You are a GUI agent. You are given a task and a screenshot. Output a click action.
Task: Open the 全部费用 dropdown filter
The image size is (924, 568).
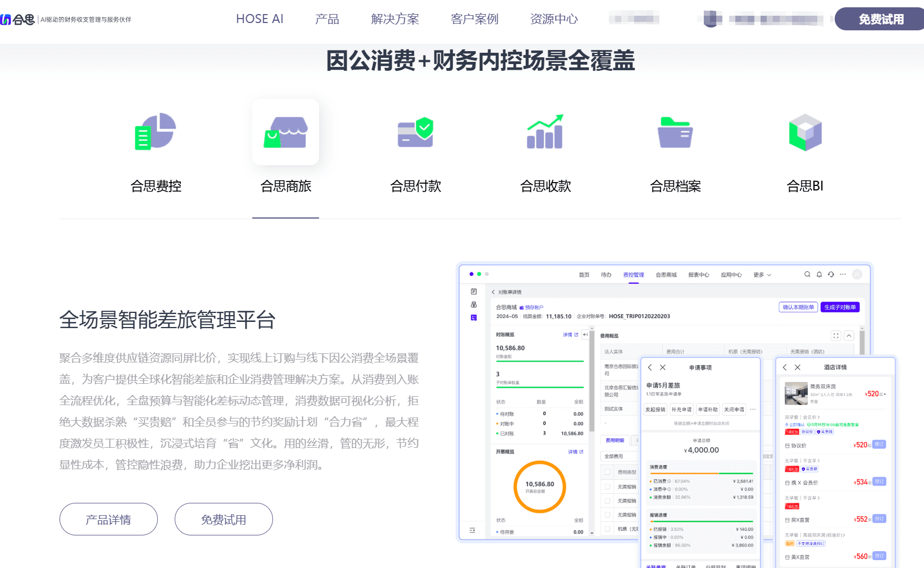620,456
